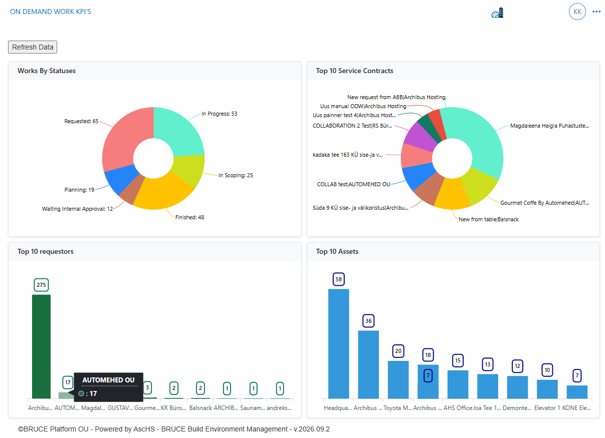Click the cloud building logo icon
The image size is (605, 438).
(x=497, y=13)
